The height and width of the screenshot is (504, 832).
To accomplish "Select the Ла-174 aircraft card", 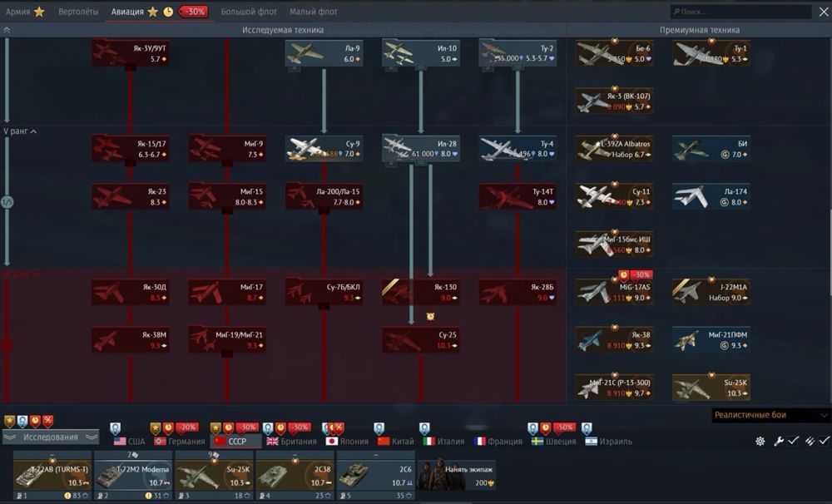I will click(x=711, y=196).
